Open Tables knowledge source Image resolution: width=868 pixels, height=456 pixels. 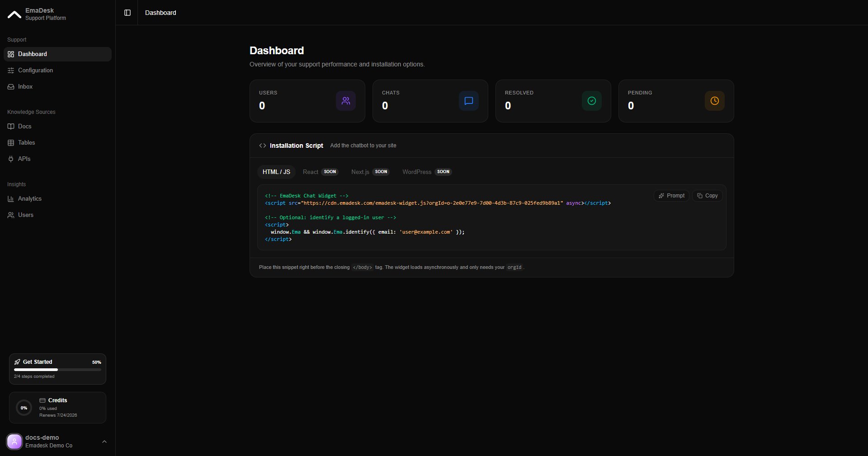point(57,143)
